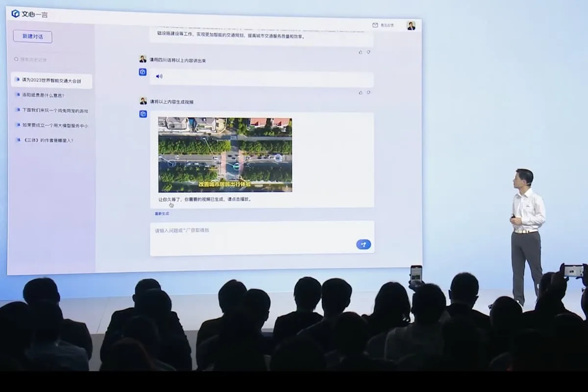Click the bot avatar beside the audio reply
This screenshot has height=392, width=588.
pos(143,72)
